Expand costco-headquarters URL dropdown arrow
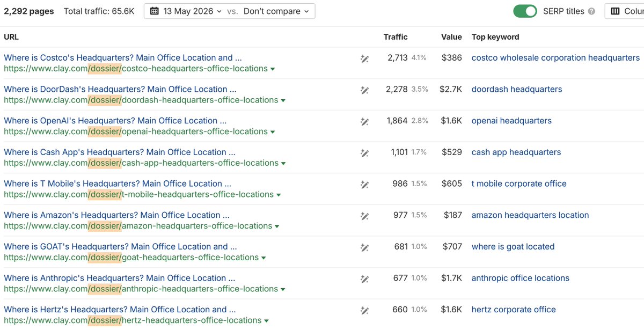This screenshot has width=644, height=330. pos(273,69)
